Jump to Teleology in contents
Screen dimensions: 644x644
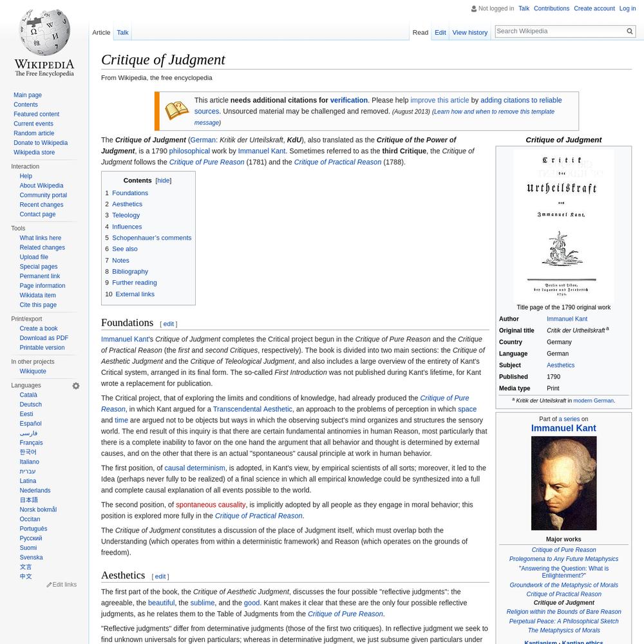[x=126, y=215]
